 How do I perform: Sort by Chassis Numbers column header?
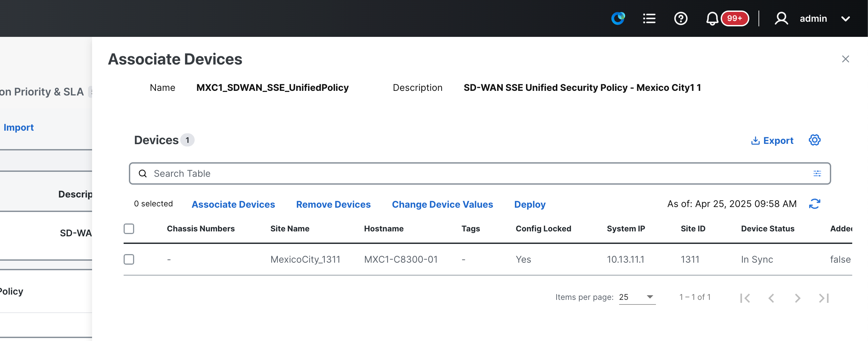[x=201, y=228]
